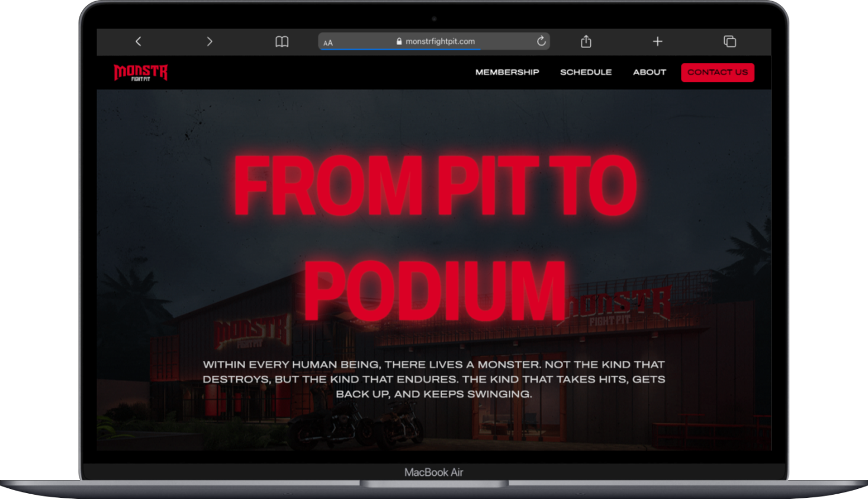
Task: Show the tab overview icon
Action: (x=729, y=41)
